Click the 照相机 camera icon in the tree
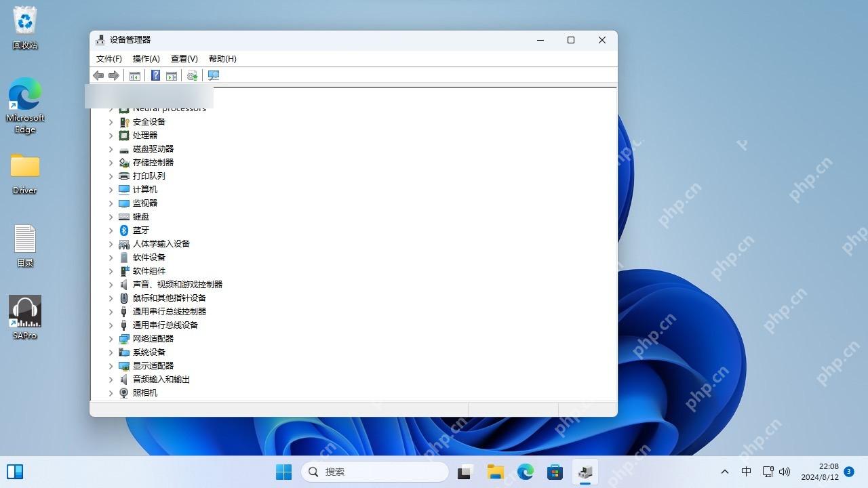 (x=124, y=393)
